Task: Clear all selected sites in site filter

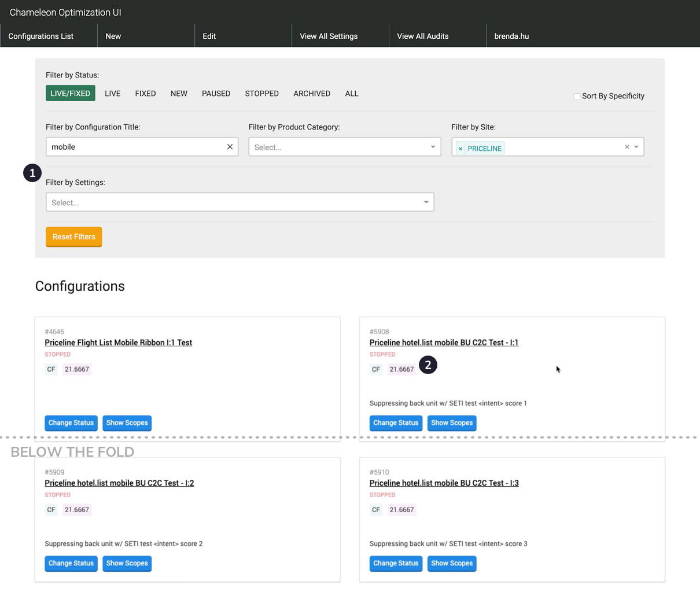Action: point(627,147)
